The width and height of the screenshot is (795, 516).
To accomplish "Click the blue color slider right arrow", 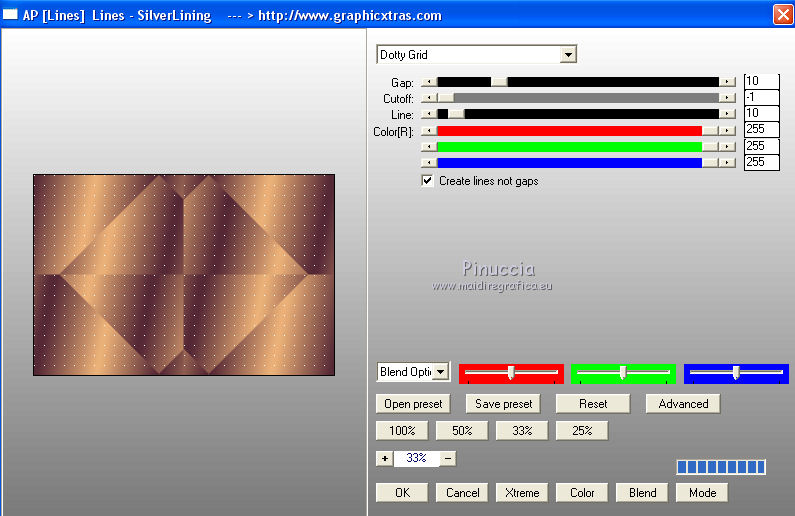I will [728, 163].
